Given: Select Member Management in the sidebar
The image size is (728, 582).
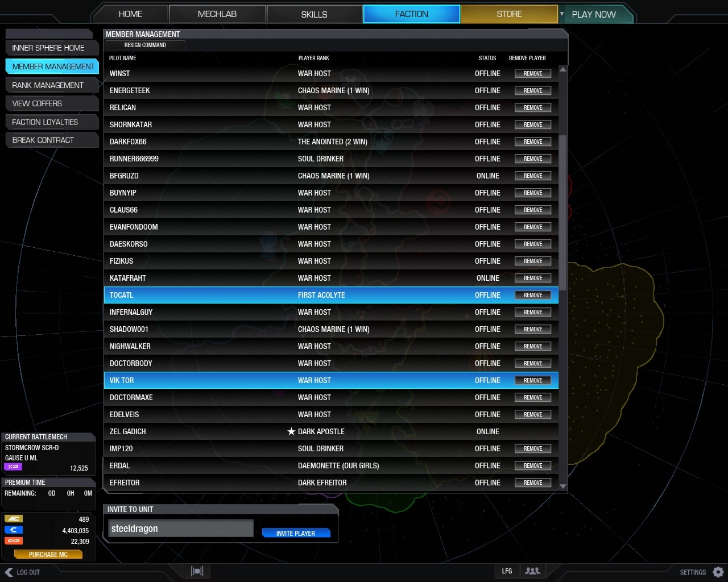Looking at the screenshot, I should click(x=52, y=66).
